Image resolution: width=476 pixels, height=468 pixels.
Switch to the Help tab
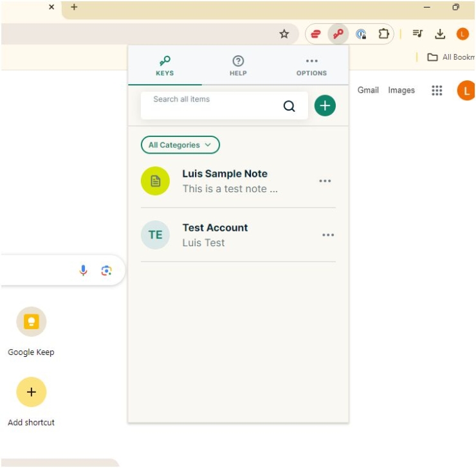[x=238, y=66]
